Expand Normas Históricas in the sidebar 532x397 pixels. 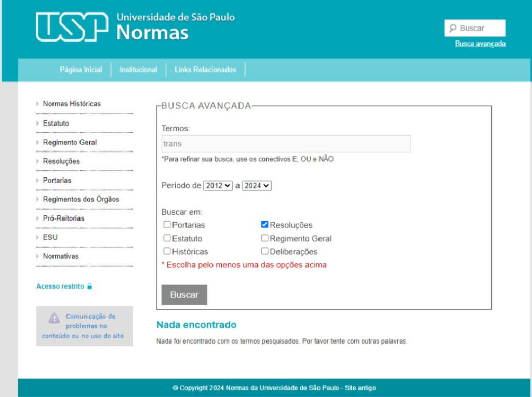click(x=72, y=104)
